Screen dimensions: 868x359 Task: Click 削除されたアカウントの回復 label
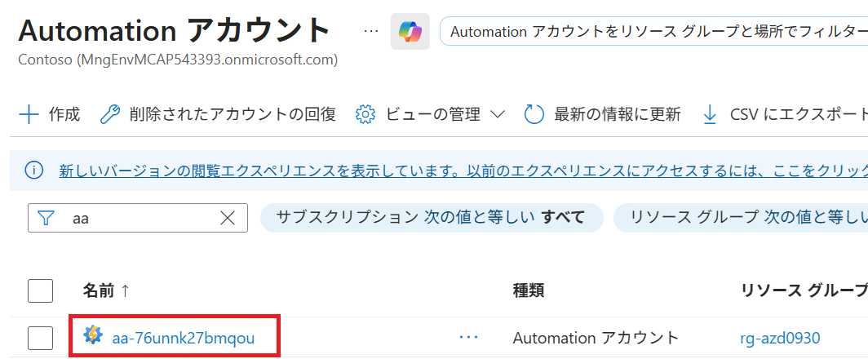pyautogui.click(x=232, y=115)
